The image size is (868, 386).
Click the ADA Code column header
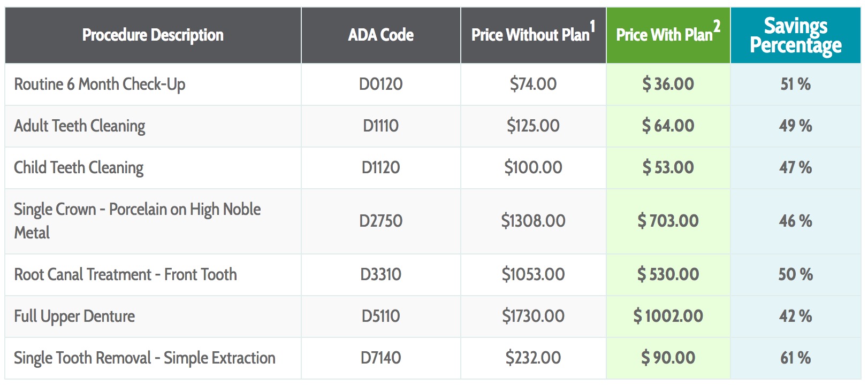380,35
